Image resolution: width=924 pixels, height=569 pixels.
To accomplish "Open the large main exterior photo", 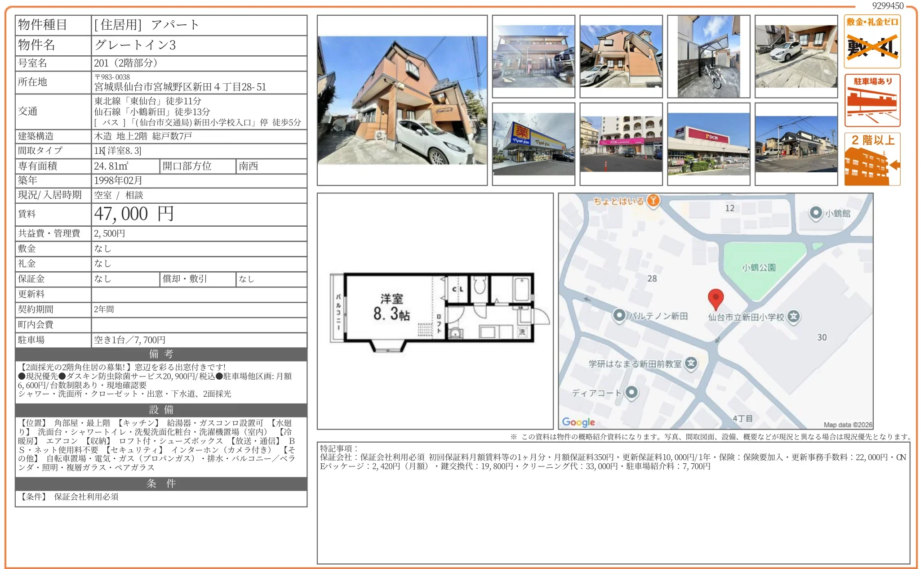I will (x=402, y=100).
